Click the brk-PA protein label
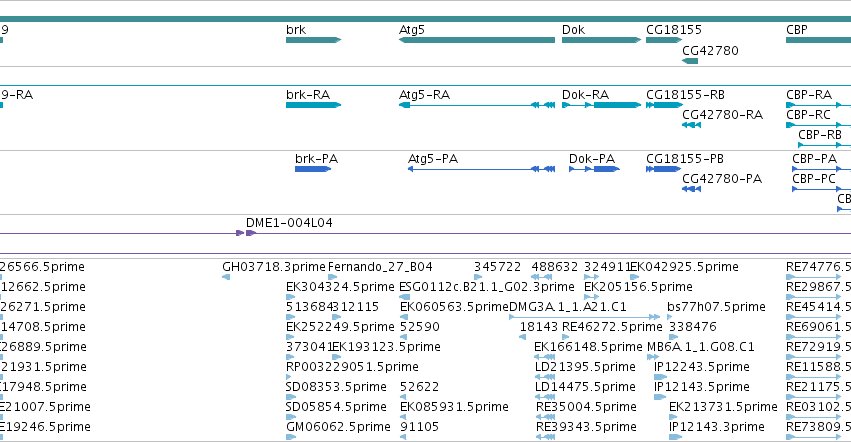Screen dimensions: 851x442 click(x=316, y=159)
